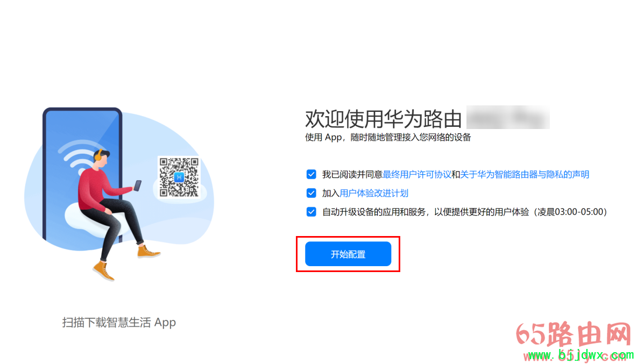637x364 pixels.
Task: Click the 65路由网 watermark logo
Action: click(x=575, y=335)
